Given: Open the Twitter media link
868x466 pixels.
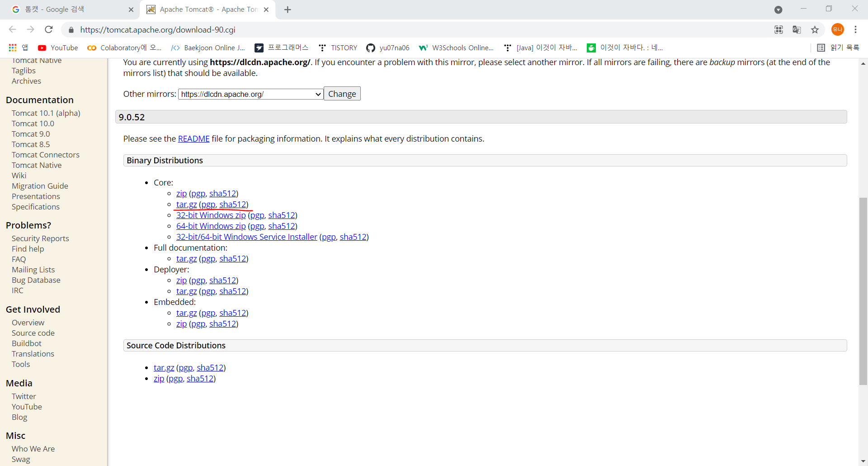Looking at the screenshot, I should pos(24,396).
